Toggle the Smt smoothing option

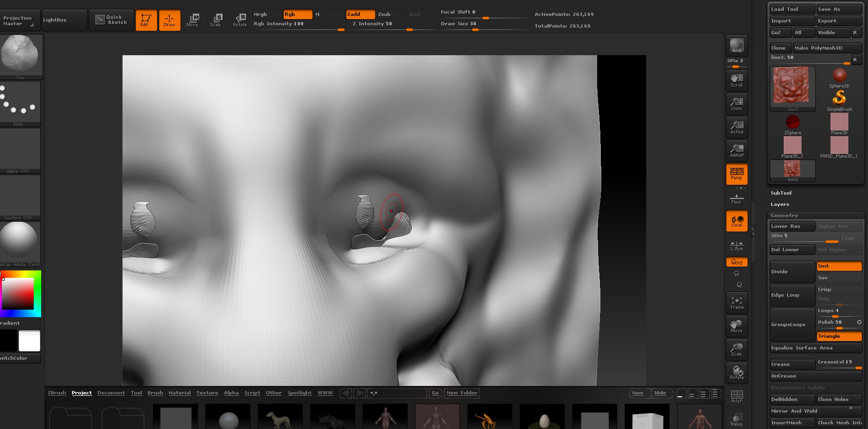(x=839, y=266)
